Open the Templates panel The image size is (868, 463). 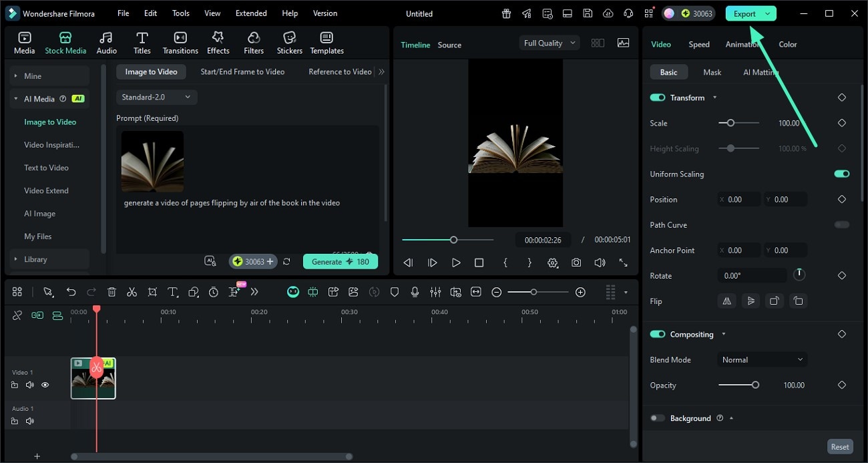pos(327,41)
